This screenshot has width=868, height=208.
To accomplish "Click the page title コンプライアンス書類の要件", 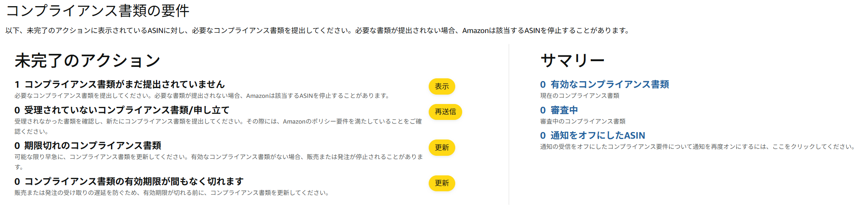I will coord(98,11).
